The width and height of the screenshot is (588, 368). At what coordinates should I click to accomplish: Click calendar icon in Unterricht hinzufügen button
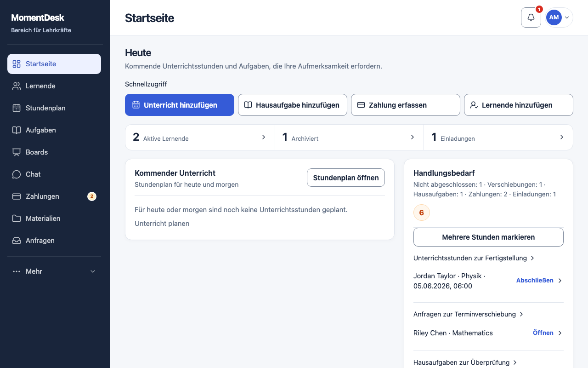(136, 105)
